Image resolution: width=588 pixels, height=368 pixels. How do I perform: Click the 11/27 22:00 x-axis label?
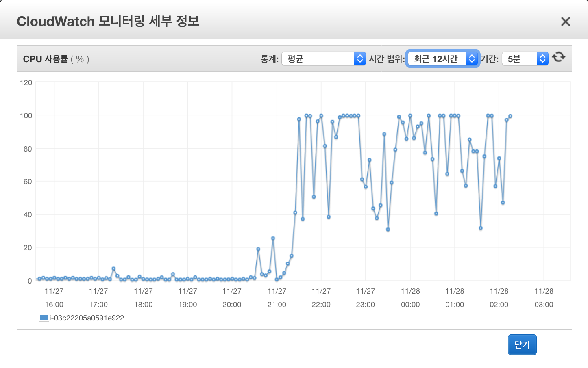coord(321,298)
